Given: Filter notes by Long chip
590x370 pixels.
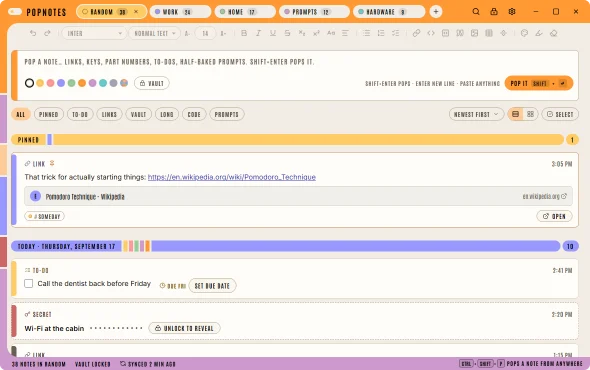Looking at the screenshot, I should [167, 114].
